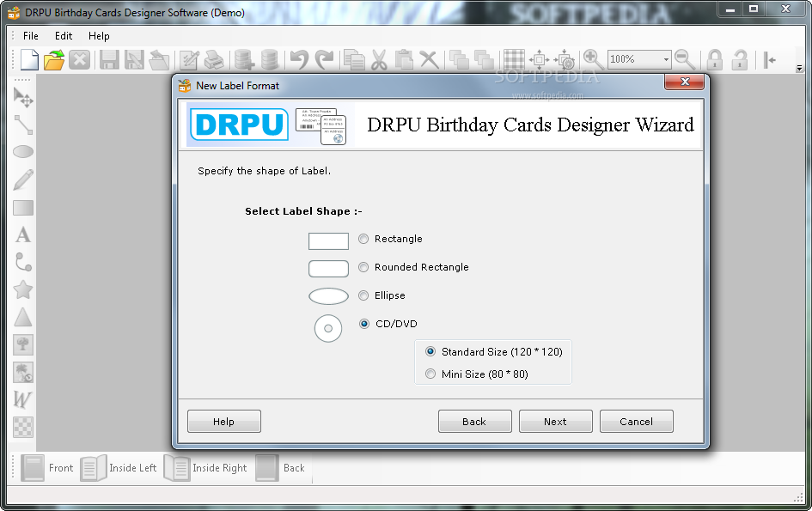The image size is (812, 511).
Task: Switch to the Inside Left page
Action: click(119, 467)
